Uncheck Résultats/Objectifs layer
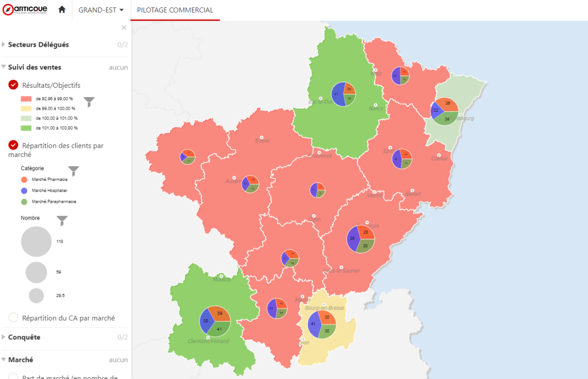 (14, 85)
